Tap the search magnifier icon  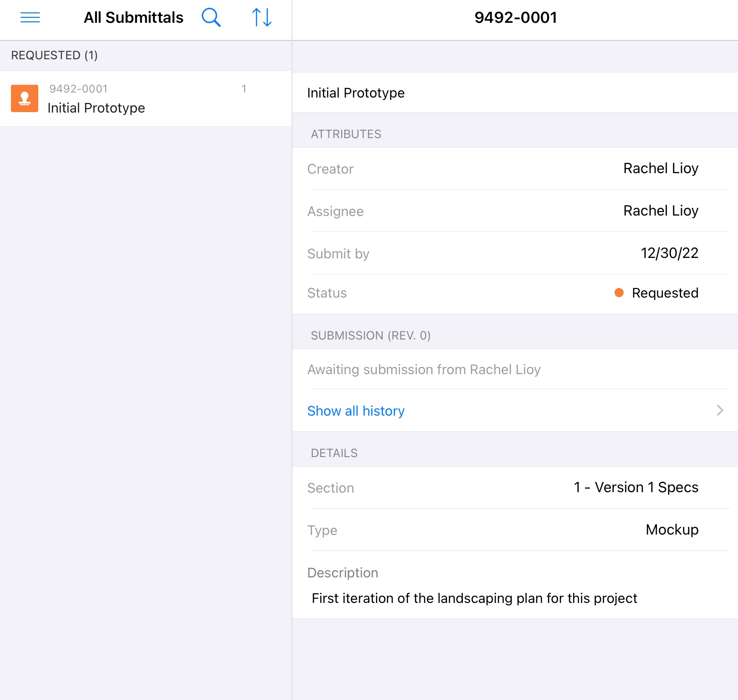pos(211,18)
